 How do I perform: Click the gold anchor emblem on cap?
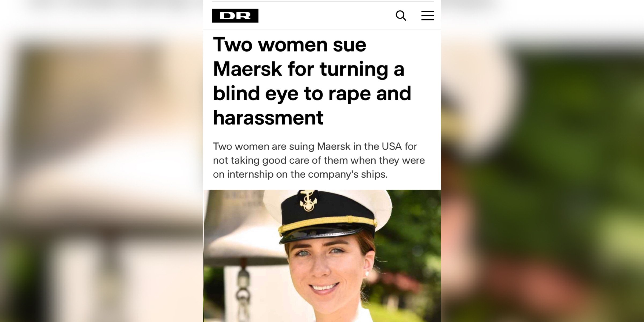click(x=309, y=200)
